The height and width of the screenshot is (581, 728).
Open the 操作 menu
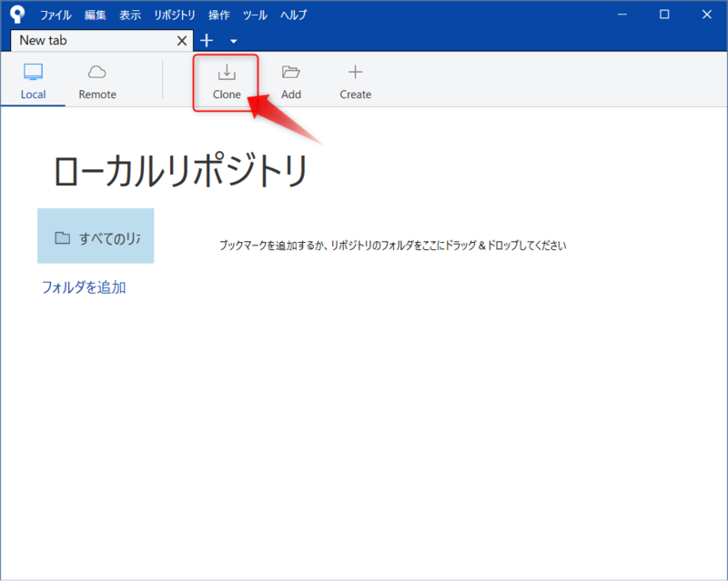[218, 15]
